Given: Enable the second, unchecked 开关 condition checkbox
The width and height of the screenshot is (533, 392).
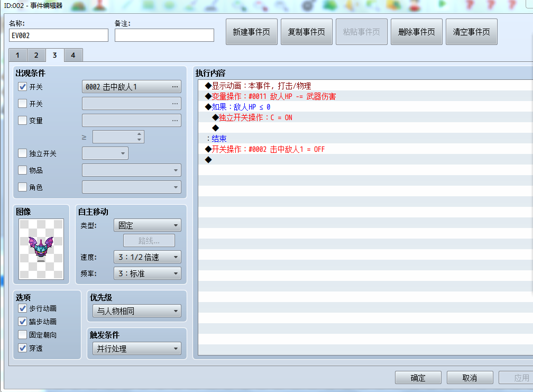Looking at the screenshot, I should tap(22, 103).
